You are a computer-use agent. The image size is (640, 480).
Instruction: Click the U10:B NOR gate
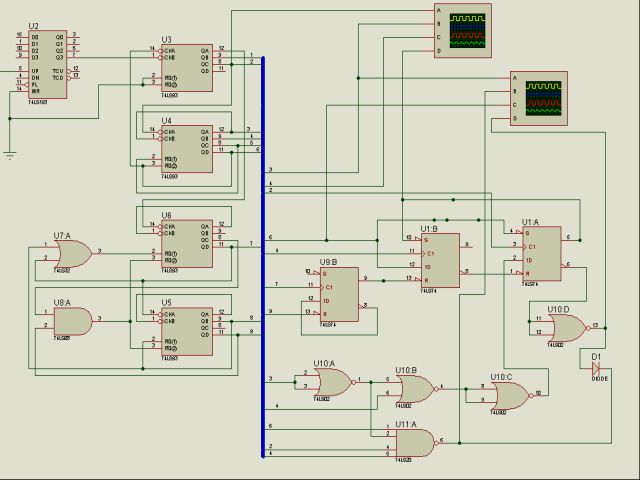pos(415,387)
